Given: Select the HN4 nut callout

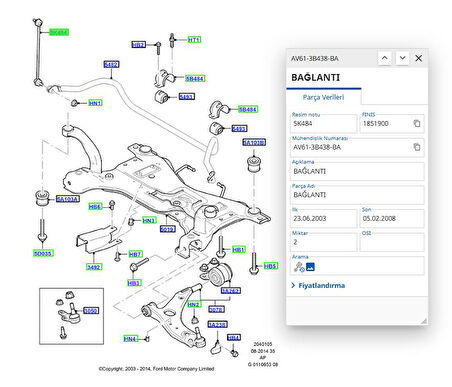Looking at the screenshot, I should pos(130,339).
